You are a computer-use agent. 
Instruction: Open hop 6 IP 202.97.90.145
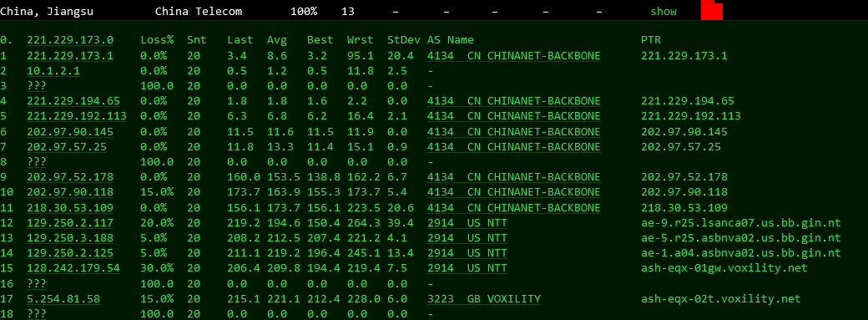70,131
